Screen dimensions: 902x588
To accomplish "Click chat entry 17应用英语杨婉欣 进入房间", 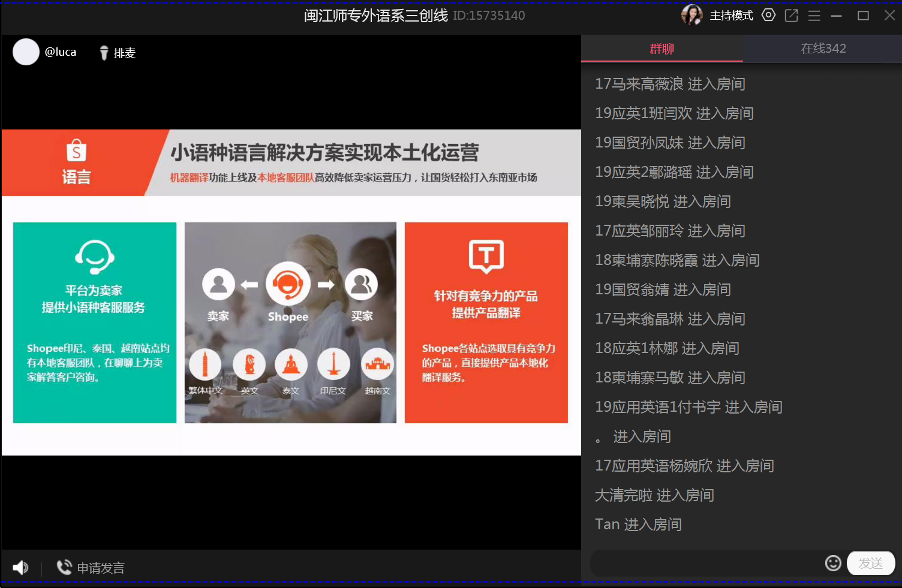I will (684, 466).
